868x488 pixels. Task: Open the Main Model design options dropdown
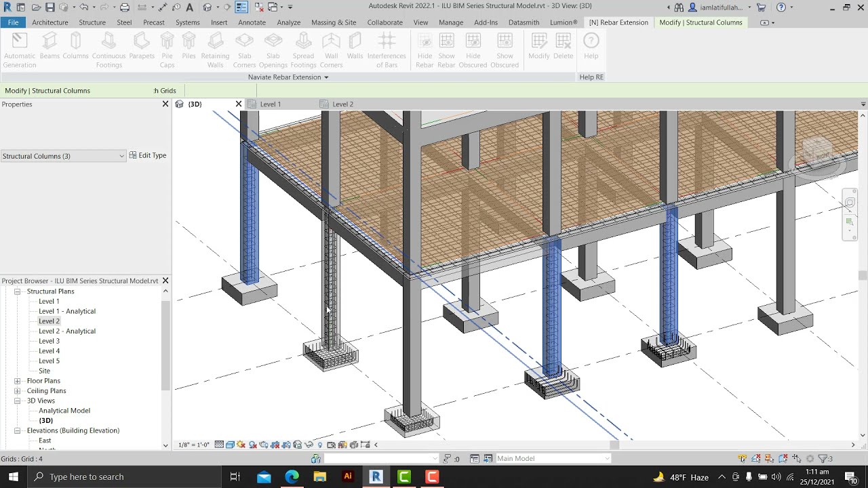(553, 458)
